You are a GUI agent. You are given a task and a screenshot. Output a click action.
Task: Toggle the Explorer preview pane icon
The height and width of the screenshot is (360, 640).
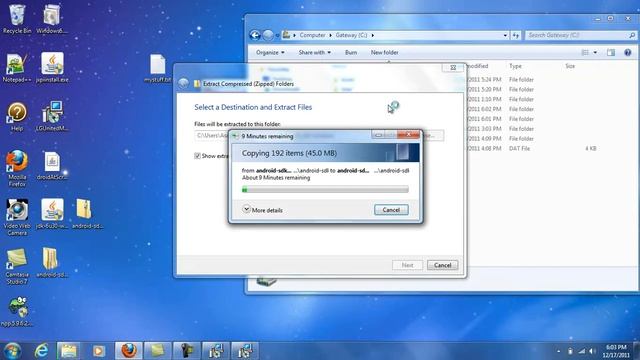[611, 52]
